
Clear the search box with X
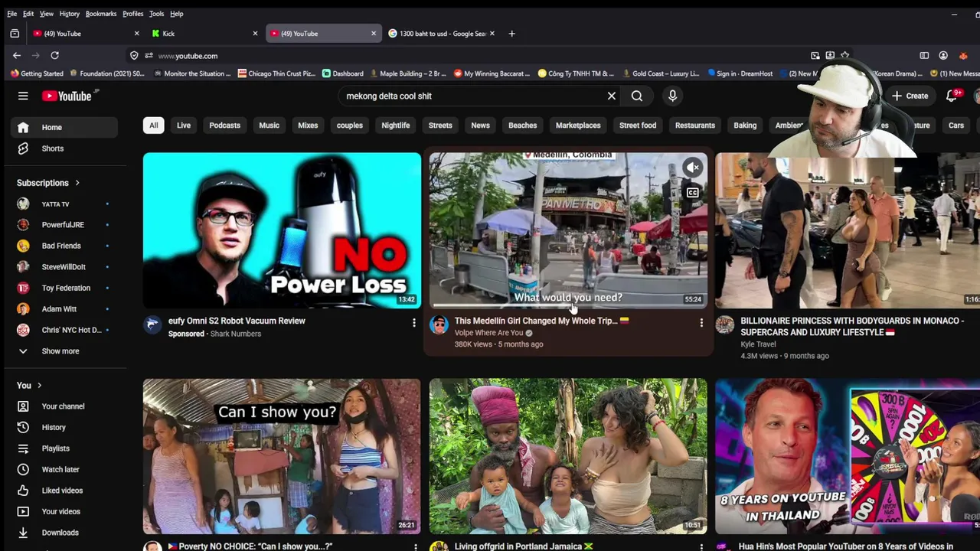coord(612,96)
